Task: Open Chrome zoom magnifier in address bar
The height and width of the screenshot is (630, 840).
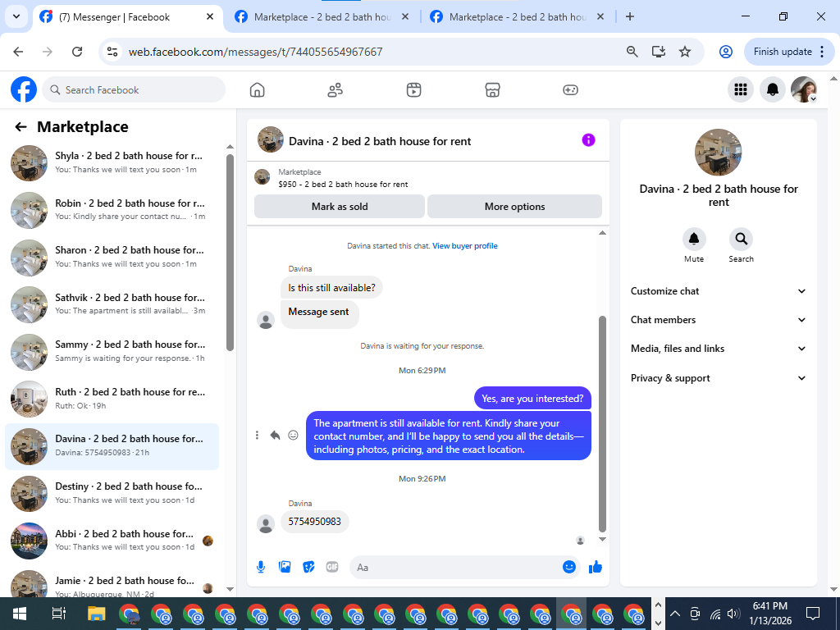Action: [x=632, y=52]
